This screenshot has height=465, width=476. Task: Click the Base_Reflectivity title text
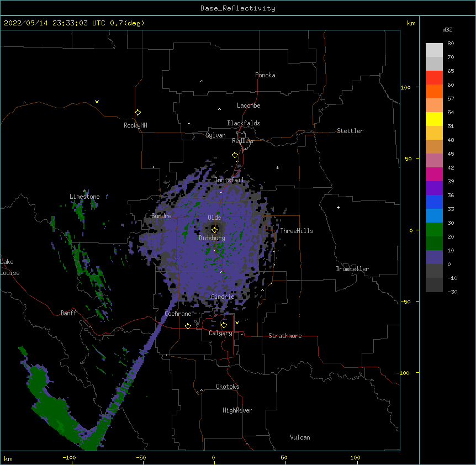(238, 8)
